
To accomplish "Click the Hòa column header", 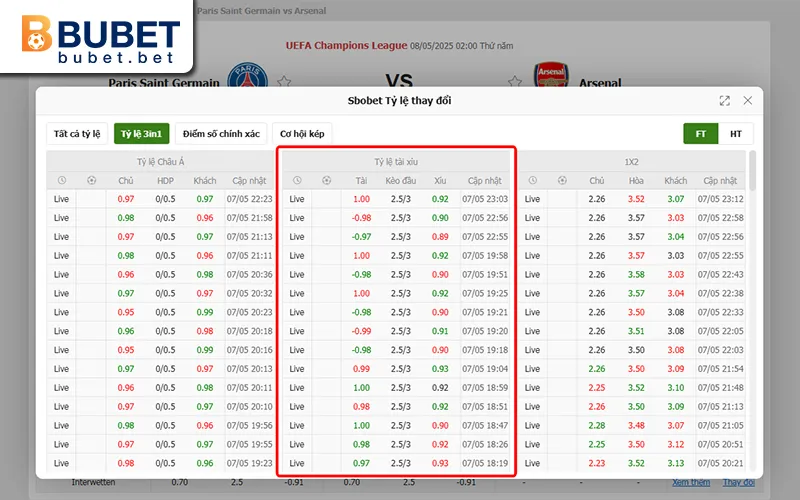I will coord(636,181).
